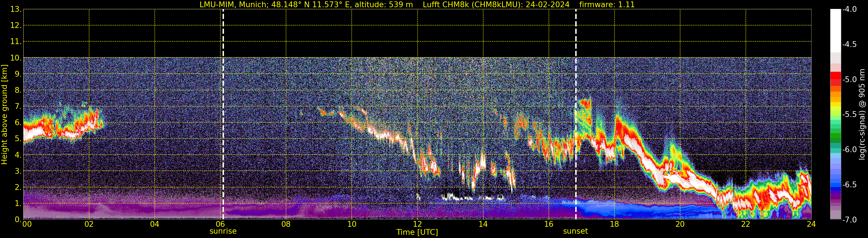Click the 'firmware: 1.11' text in the title
868x238 pixels.
pyautogui.click(x=607, y=5)
